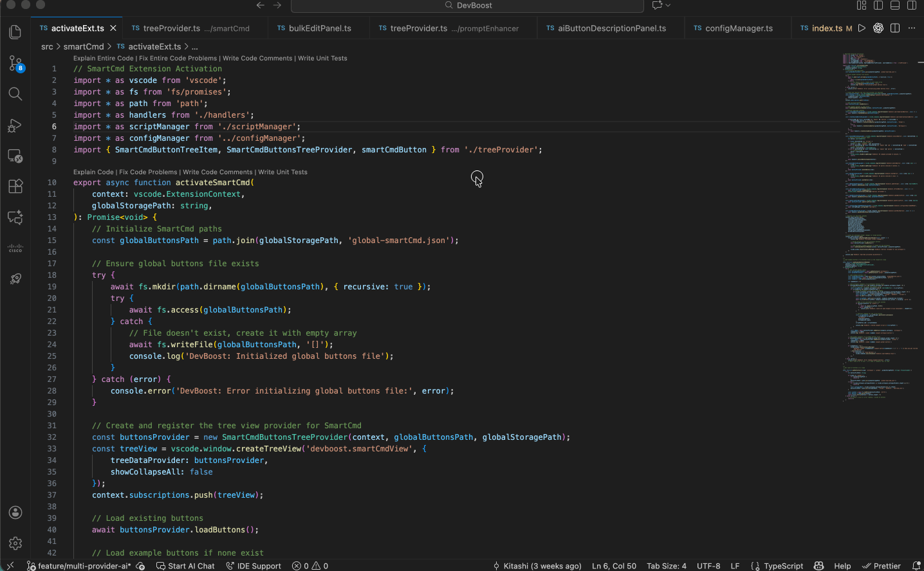Open Run and Debug view
Image resolution: width=924 pixels, height=571 pixels.
[15, 125]
